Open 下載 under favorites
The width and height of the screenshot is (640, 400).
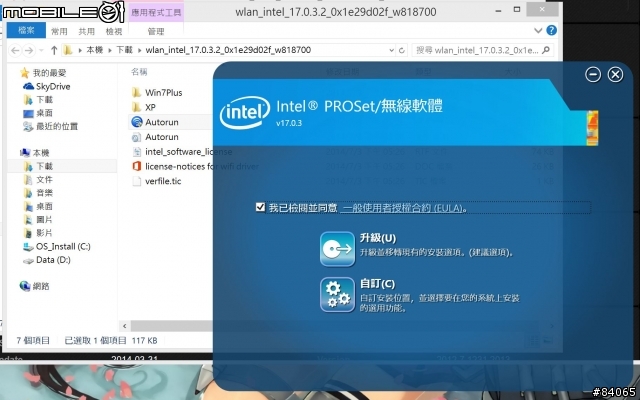(44, 100)
